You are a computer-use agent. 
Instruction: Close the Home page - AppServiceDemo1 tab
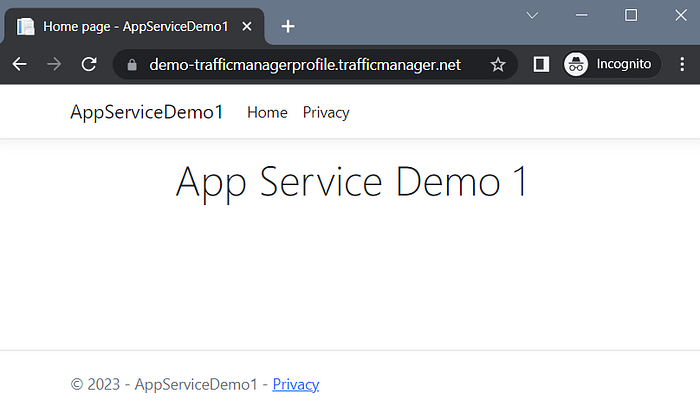click(247, 27)
